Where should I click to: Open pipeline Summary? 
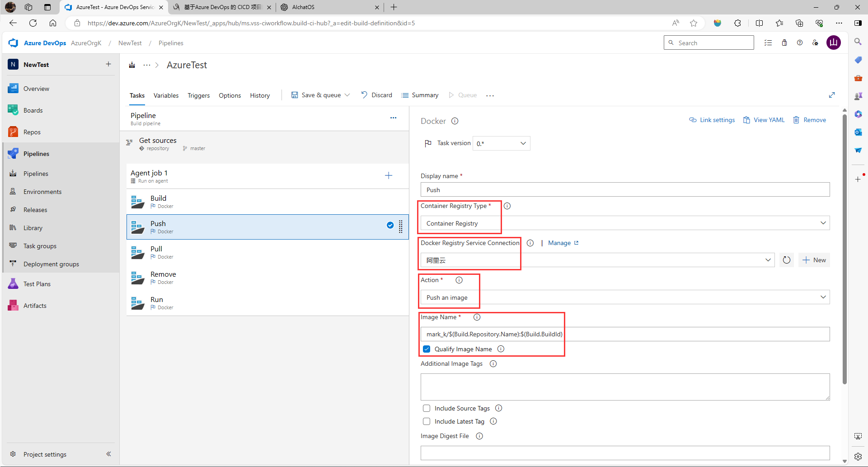[420, 95]
